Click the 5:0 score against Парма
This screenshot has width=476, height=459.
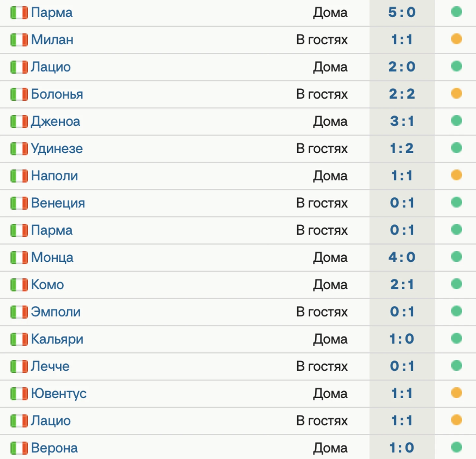pos(402,12)
